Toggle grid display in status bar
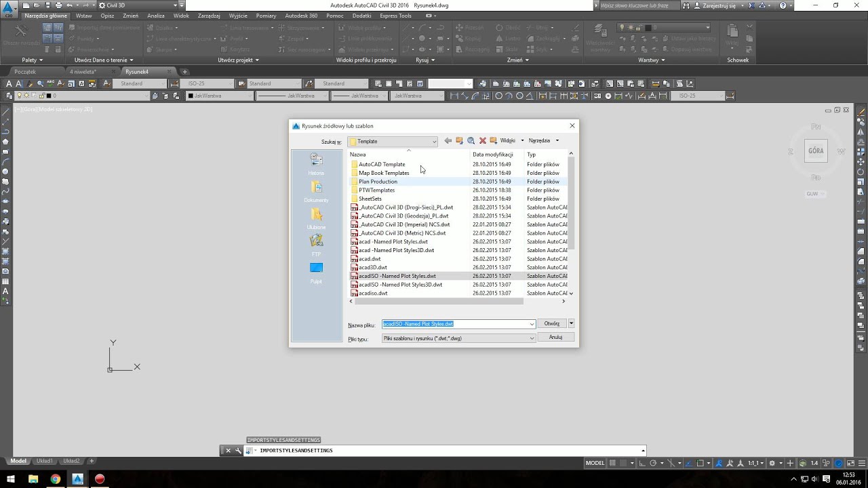This screenshot has width=868, height=488. (x=613, y=463)
